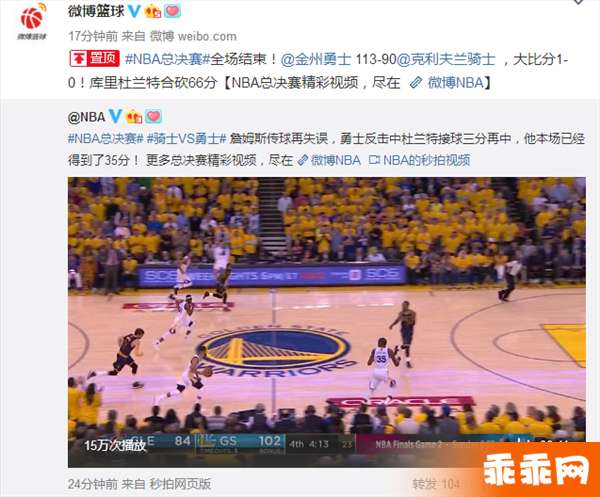Click the red 置顶 pinned tag
The width and height of the screenshot is (600, 497).
95,59
